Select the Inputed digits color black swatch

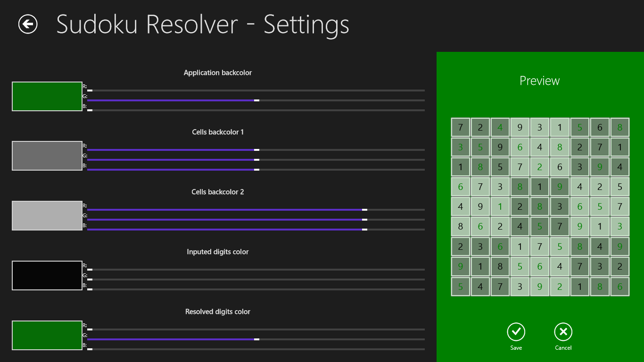pos(47,276)
